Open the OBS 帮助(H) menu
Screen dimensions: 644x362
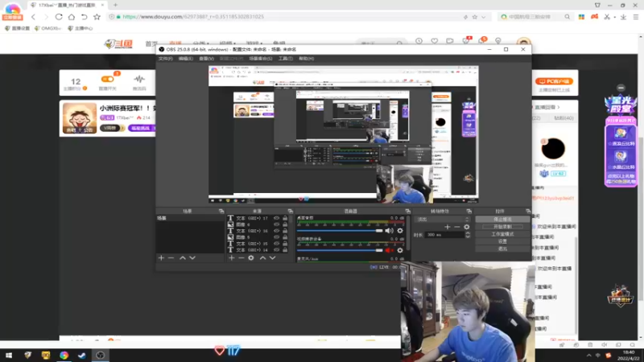click(x=307, y=59)
